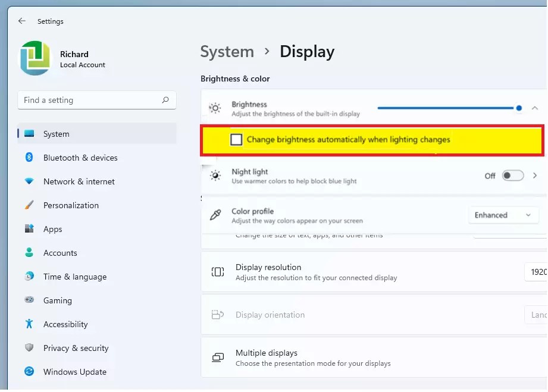
Task: Open Privacy & security label
Action: click(76, 348)
